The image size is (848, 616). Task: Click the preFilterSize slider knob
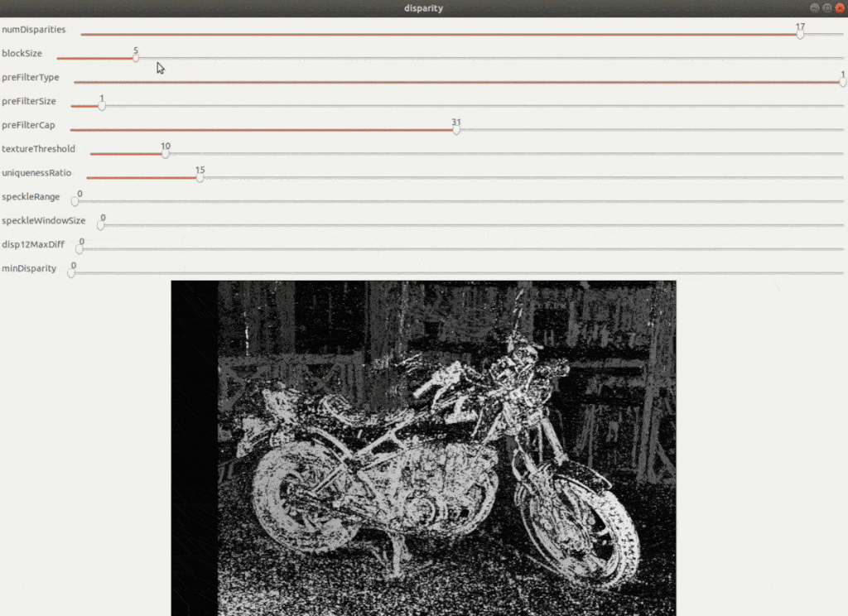[x=102, y=106]
